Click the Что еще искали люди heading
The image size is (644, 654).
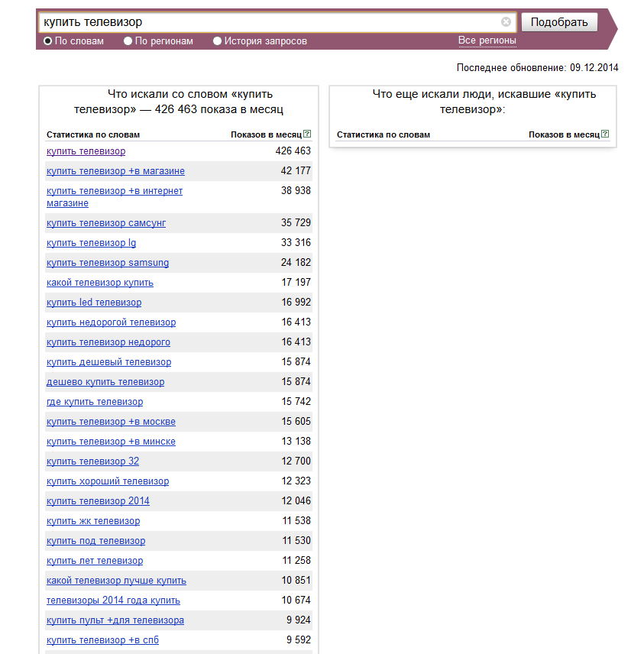coord(484,102)
